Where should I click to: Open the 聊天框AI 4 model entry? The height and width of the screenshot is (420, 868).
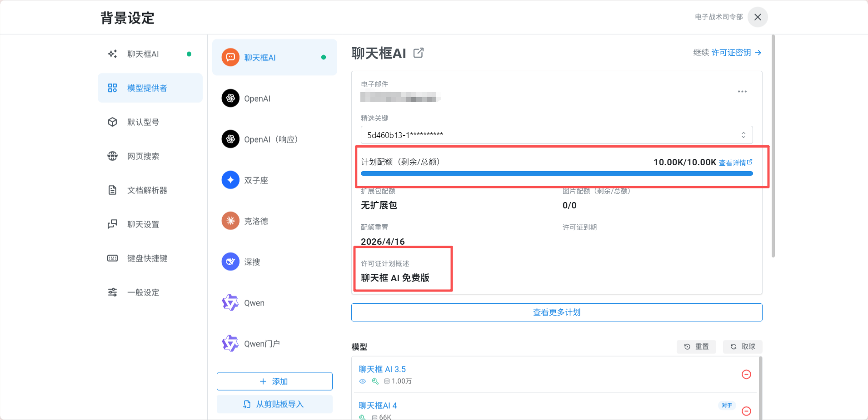pyautogui.click(x=378, y=405)
